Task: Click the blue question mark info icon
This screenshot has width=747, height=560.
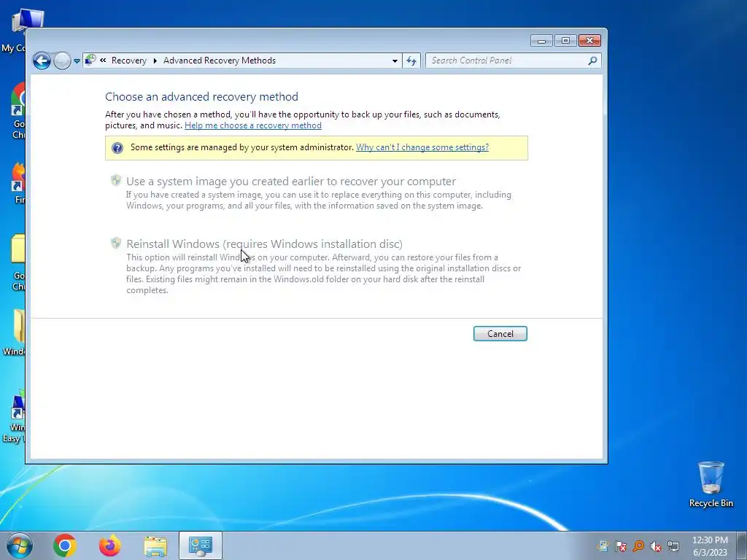Action: click(117, 147)
